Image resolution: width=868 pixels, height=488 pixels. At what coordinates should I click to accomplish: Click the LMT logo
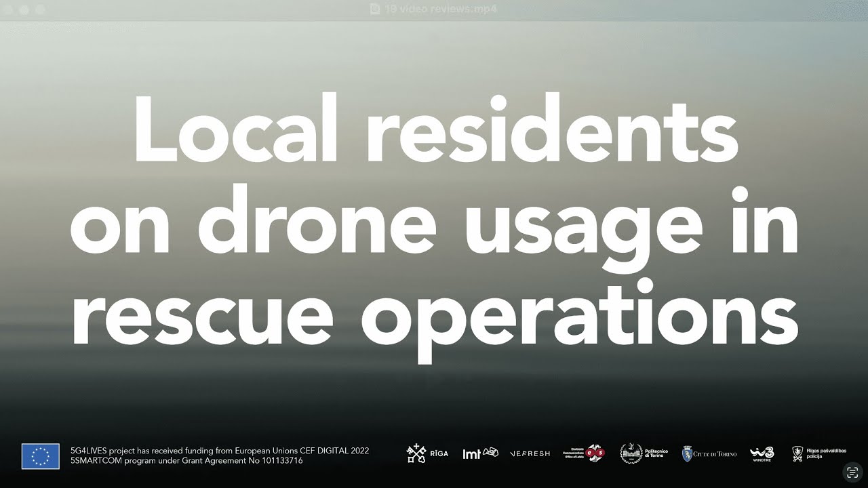pos(480,453)
